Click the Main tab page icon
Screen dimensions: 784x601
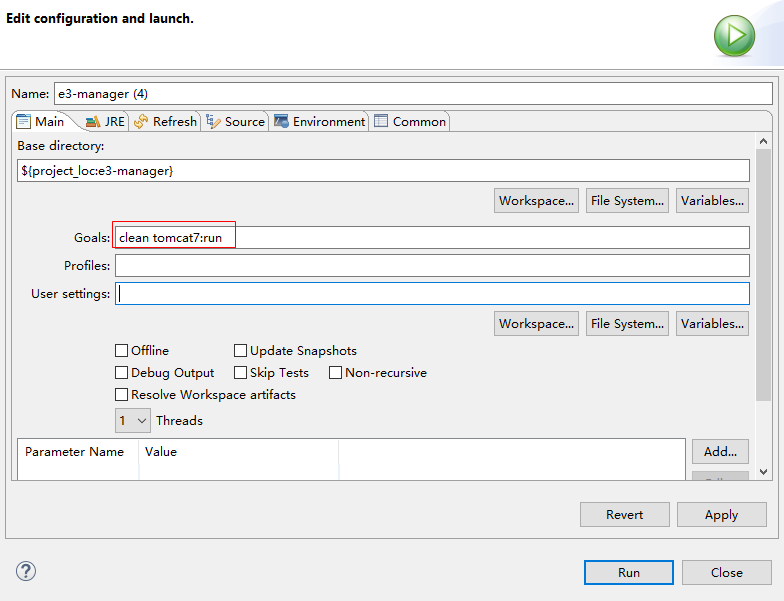[24, 122]
